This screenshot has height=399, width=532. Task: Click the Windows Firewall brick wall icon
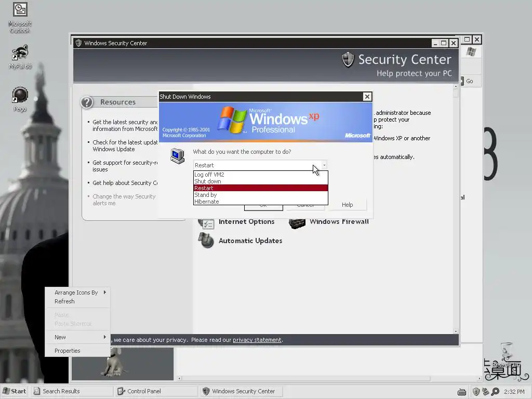(297, 223)
